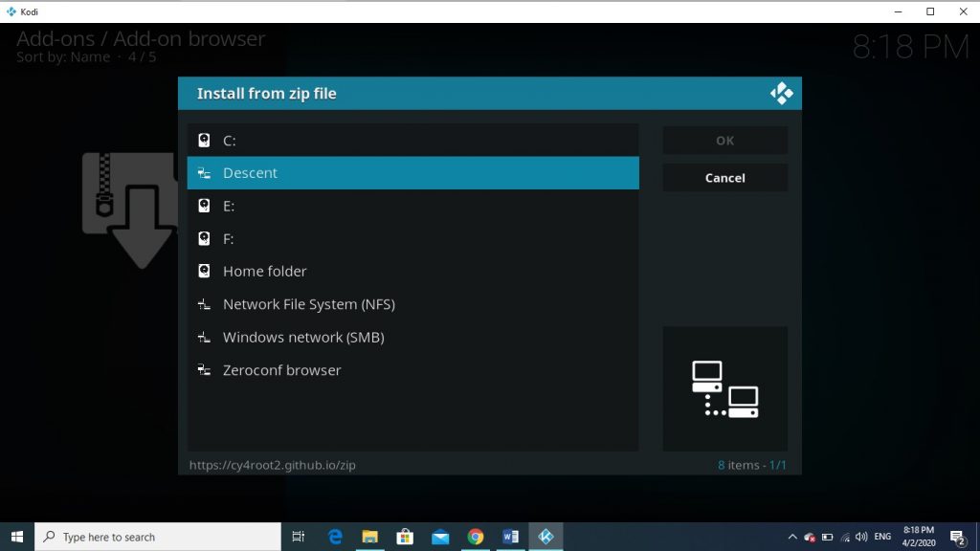Click the Type here to search box
Screen dimensions: 980x551
(158, 537)
